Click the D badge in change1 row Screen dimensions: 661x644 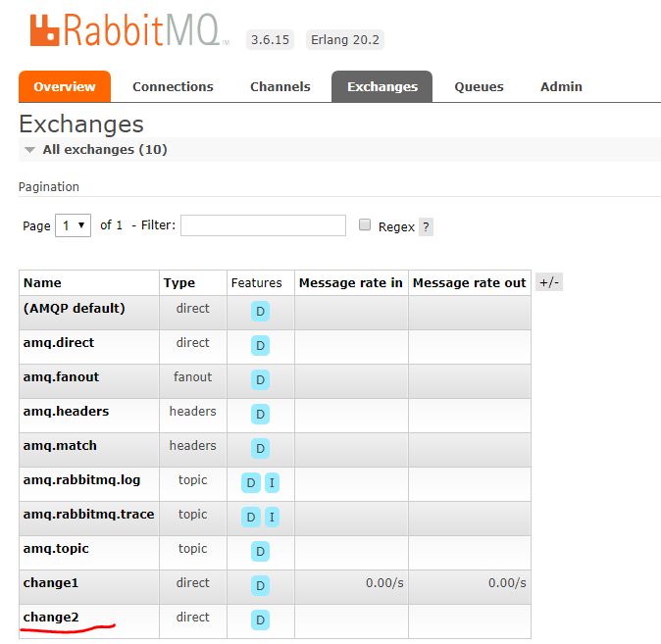click(260, 586)
